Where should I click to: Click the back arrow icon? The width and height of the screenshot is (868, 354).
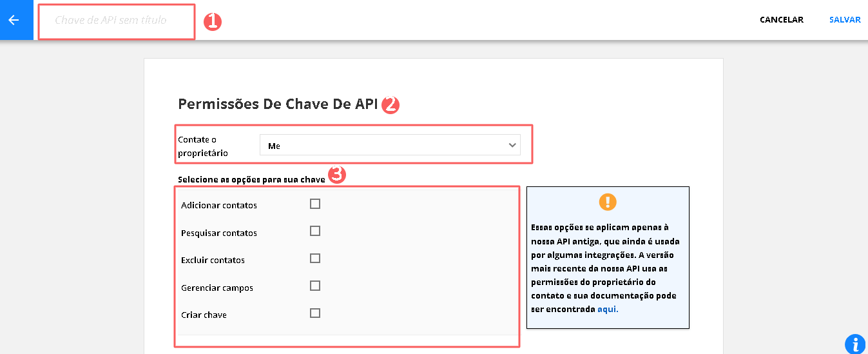(14, 20)
